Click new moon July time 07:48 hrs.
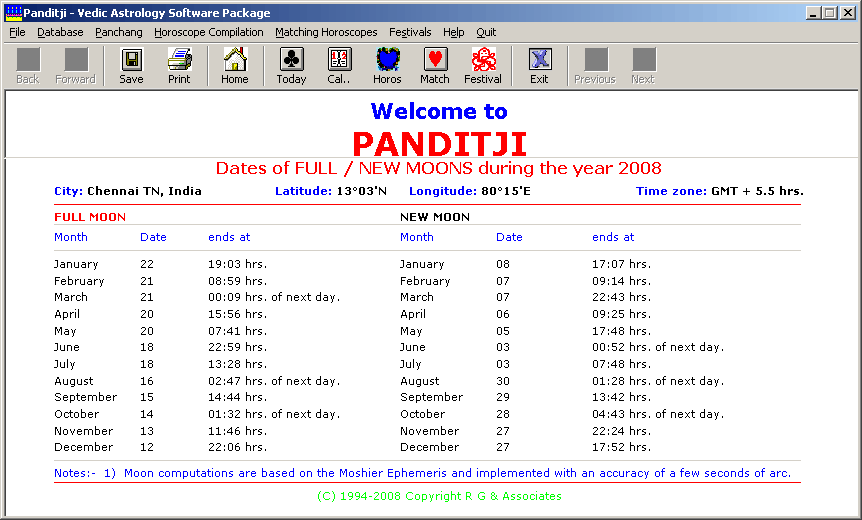The image size is (862, 520). click(x=621, y=364)
